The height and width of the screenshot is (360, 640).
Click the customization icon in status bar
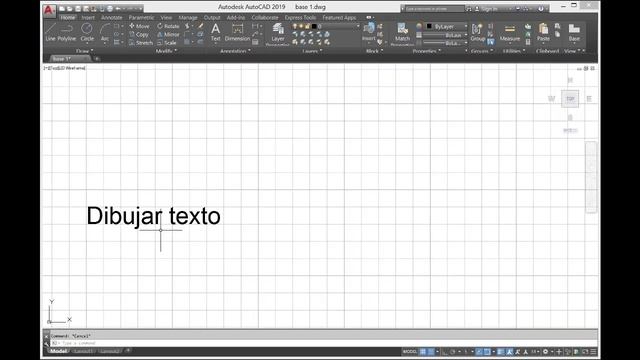tap(593, 351)
